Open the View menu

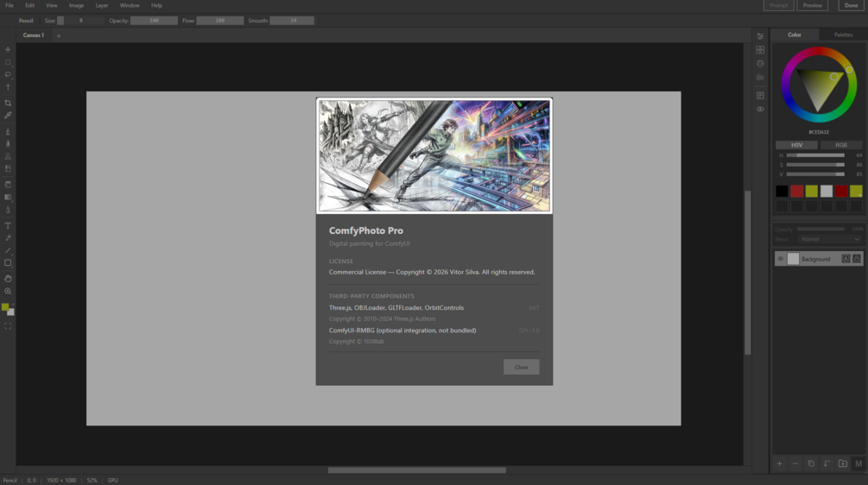click(52, 5)
